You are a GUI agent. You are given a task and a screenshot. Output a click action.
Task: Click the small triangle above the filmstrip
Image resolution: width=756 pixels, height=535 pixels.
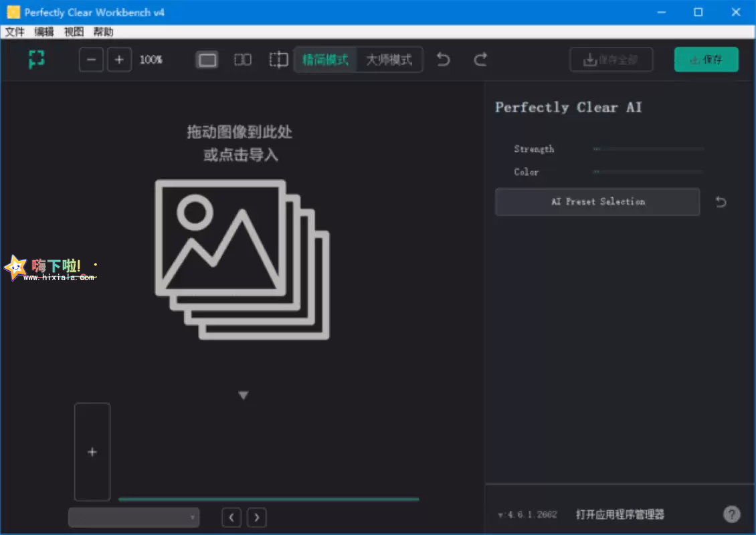coord(244,395)
